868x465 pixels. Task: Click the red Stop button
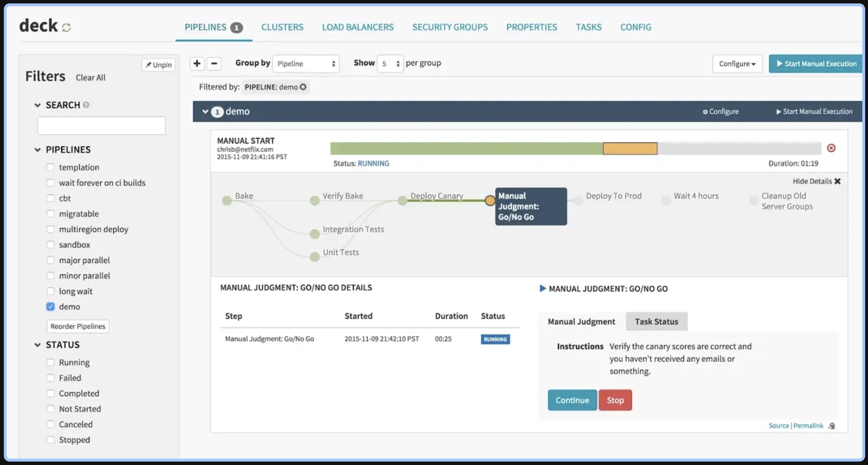pos(615,400)
